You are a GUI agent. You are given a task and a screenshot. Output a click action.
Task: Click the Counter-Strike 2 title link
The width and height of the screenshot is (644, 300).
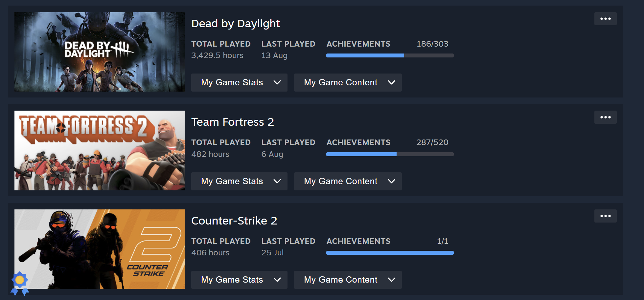[x=234, y=221]
